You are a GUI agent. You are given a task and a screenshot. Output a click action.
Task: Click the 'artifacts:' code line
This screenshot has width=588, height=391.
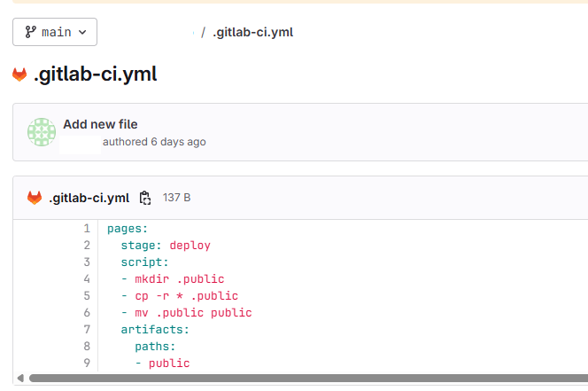click(x=155, y=330)
